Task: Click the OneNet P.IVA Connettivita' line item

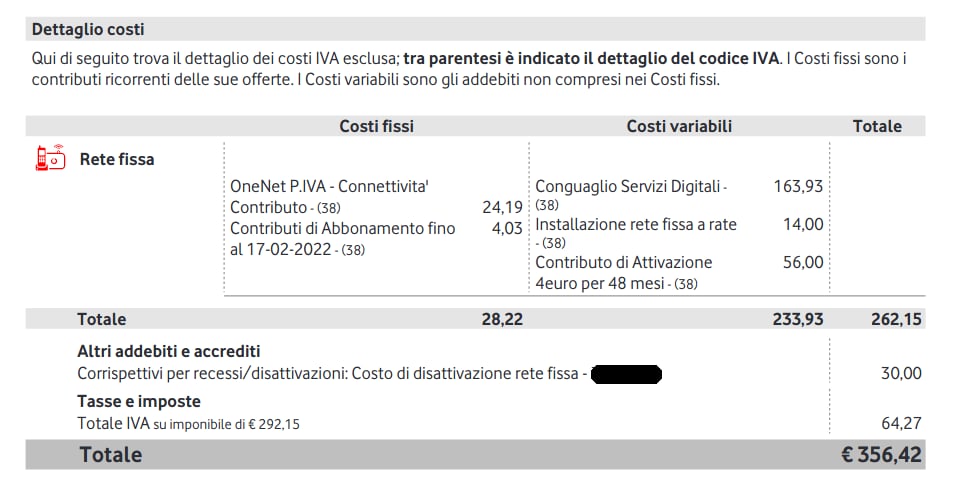Action: tap(329, 186)
